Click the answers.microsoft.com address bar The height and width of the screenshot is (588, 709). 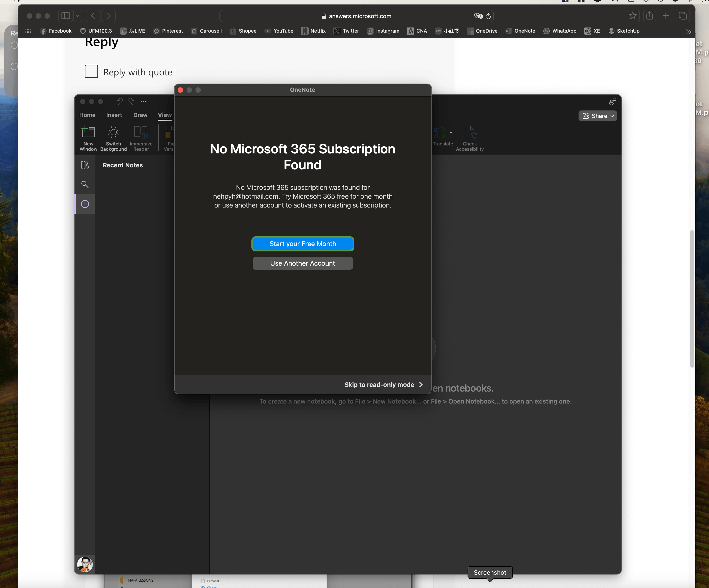(x=359, y=16)
